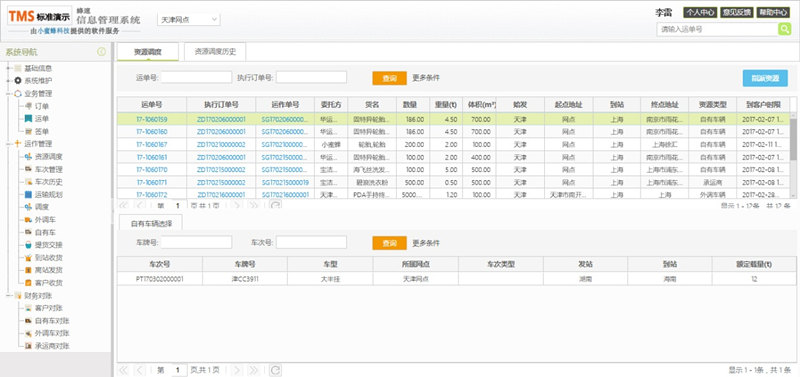Click the 车次历史 icon
Viewport: 800px width, 377px height.
tap(29, 182)
